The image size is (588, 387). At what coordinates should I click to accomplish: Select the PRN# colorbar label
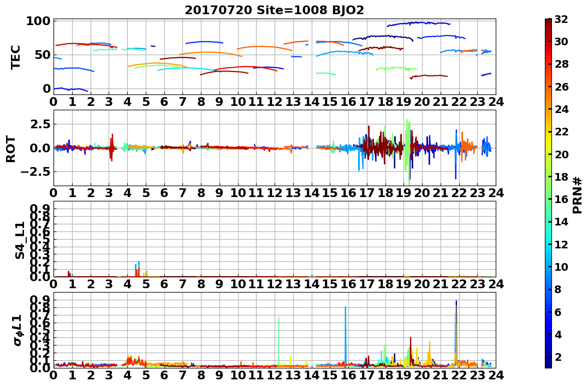click(x=577, y=196)
